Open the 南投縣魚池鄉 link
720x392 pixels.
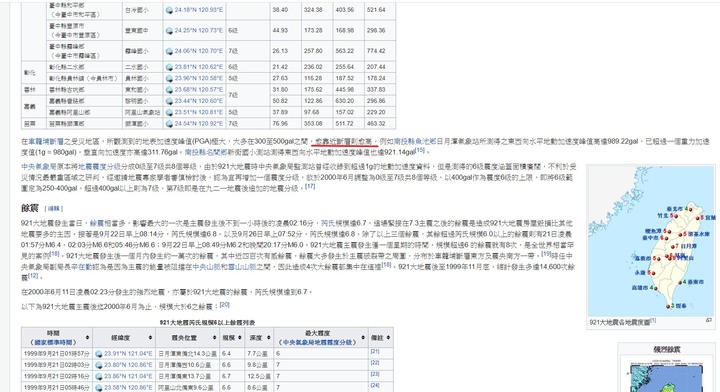(415, 142)
